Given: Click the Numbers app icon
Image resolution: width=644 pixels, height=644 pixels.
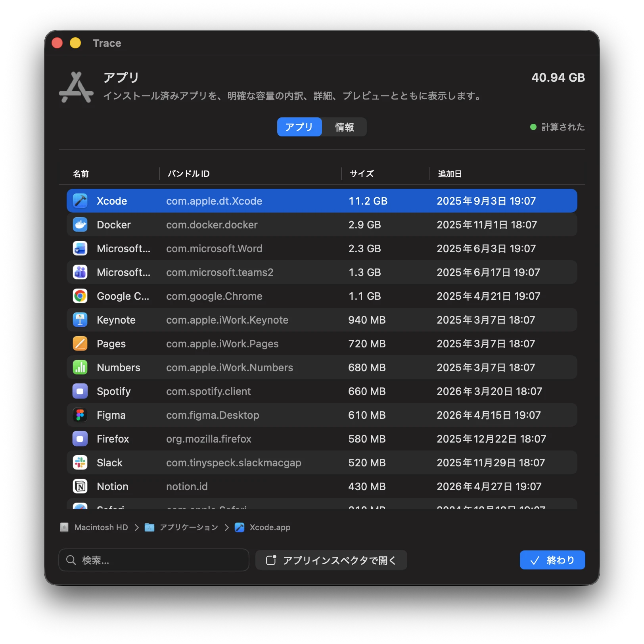Looking at the screenshot, I should click(80, 368).
